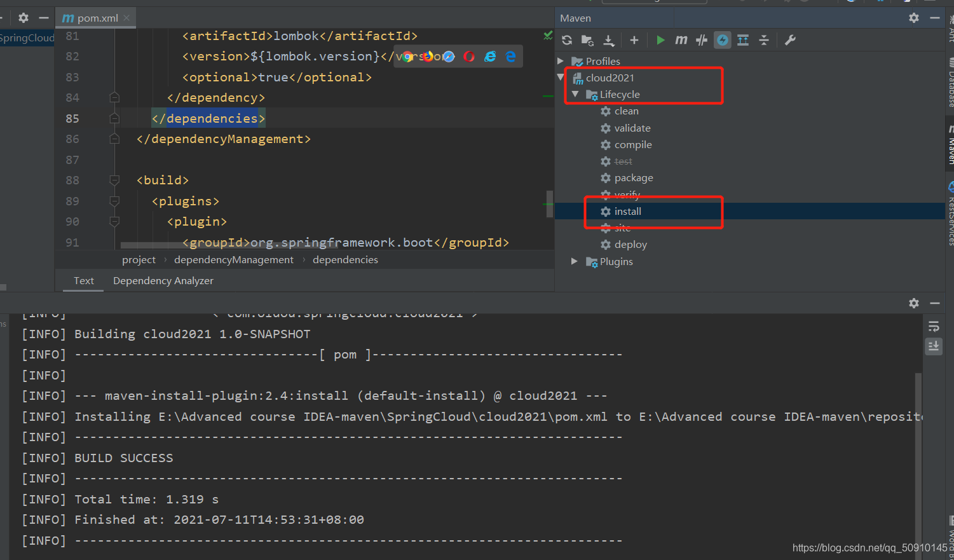Click 'dependencies' breadcrumb
Image resolution: width=954 pixels, height=560 pixels.
(345, 259)
